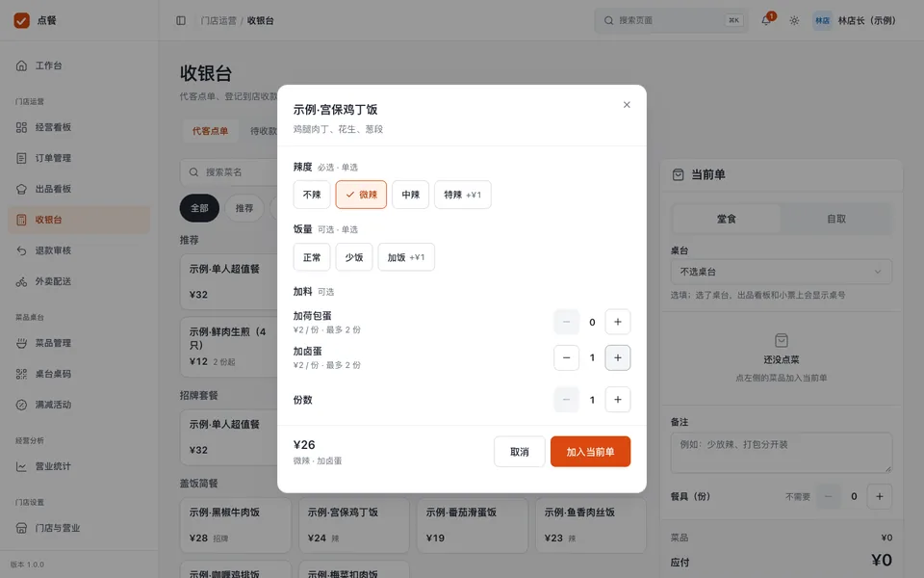Close the 宫保鸡丁饭 dialog
The height and width of the screenshot is (578, 924).
[x=627, y=105]
